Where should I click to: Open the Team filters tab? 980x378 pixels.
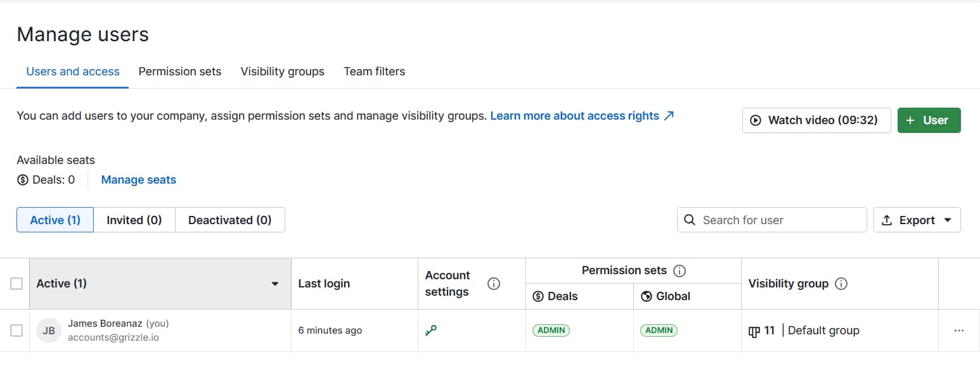pyautogui.click(x=374, y=72)
